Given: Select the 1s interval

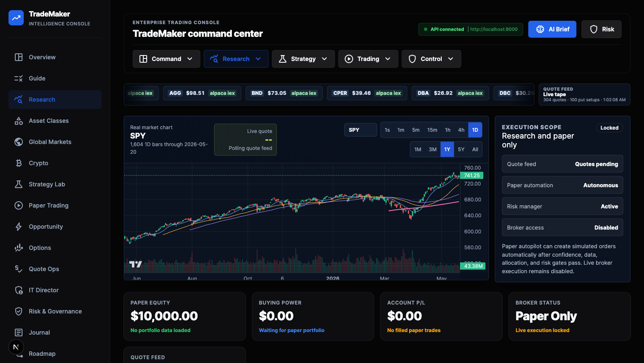Looking at the screenshot, I should point(387,130).
